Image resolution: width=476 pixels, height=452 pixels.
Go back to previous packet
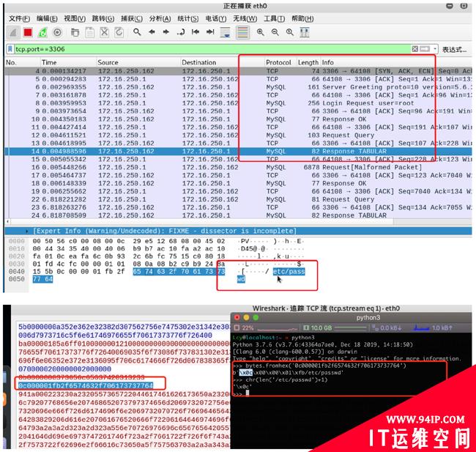coord(152,32)
